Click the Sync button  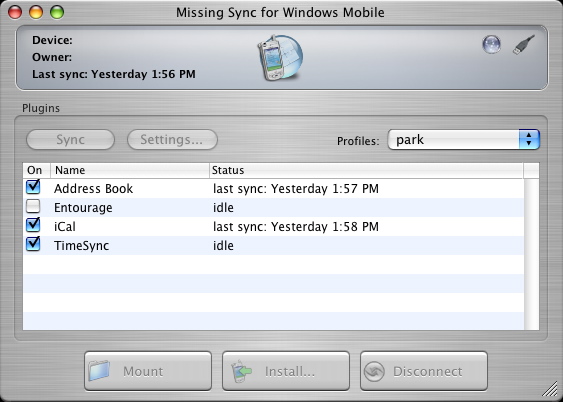point(70,139)
